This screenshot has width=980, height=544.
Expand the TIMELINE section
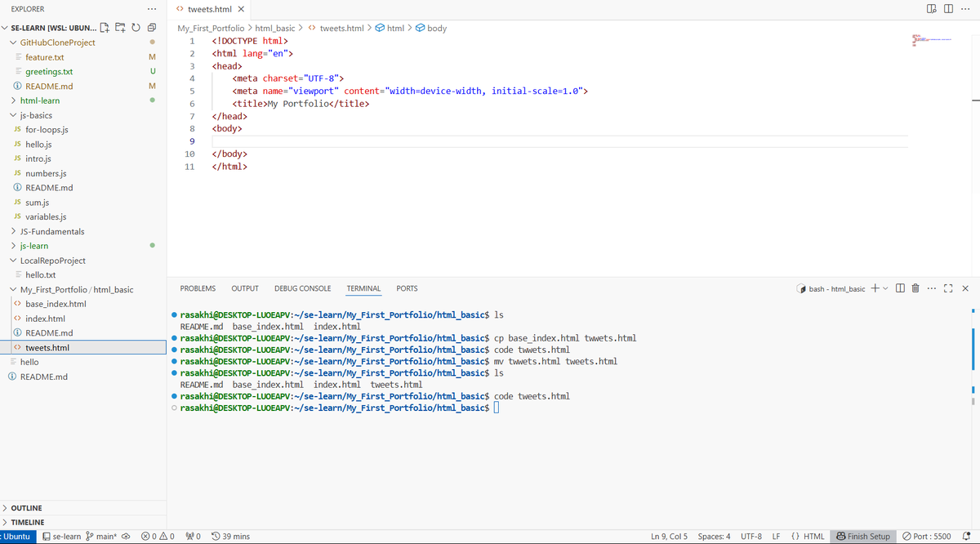[27, 522]
